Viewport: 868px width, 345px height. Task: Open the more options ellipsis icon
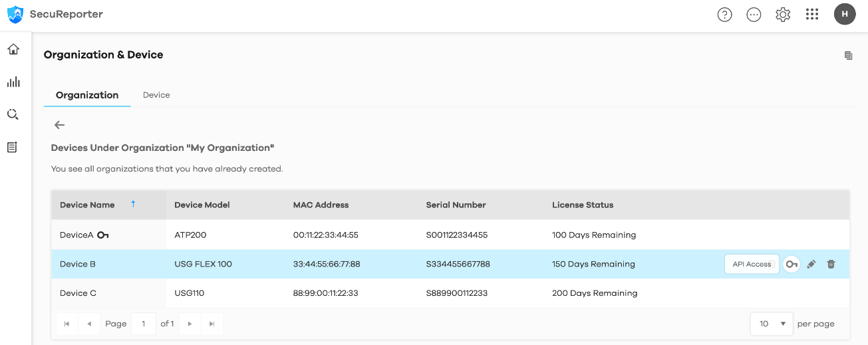(x=754, y=15)
